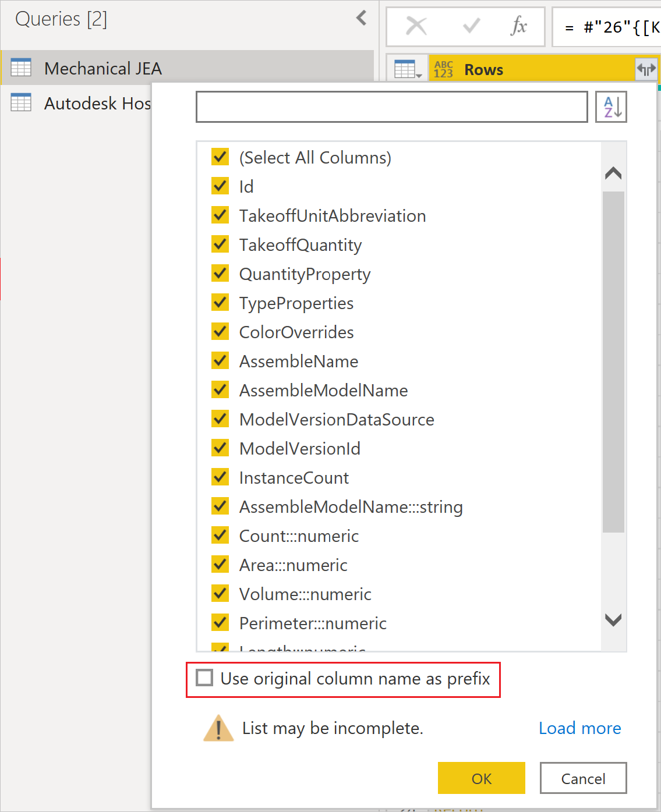Enable Use original column name as prefix
Image resolution: width=661 pixels, height=812 pixels.
tap(204, 678)
